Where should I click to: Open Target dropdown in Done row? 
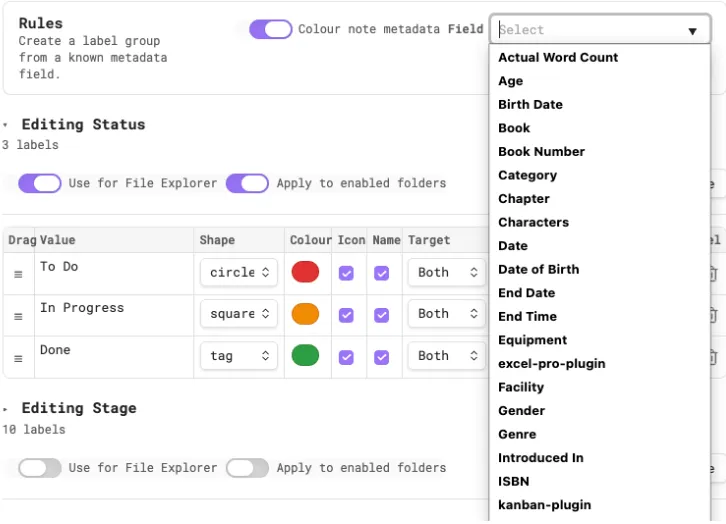tap(447, 356)
